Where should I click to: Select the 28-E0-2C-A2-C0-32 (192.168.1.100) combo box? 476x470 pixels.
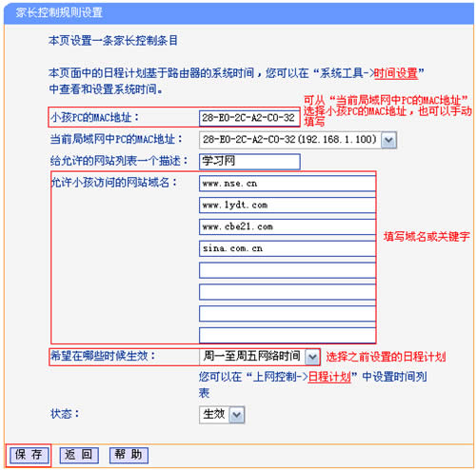[298, 140]
